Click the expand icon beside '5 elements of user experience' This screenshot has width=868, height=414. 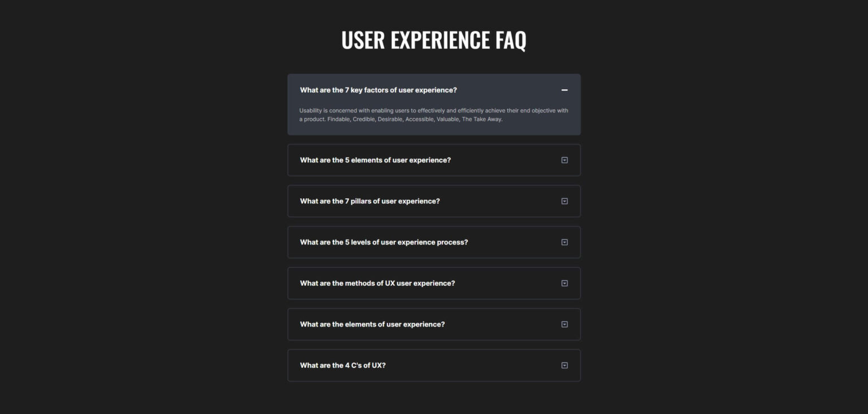(564, 160)
